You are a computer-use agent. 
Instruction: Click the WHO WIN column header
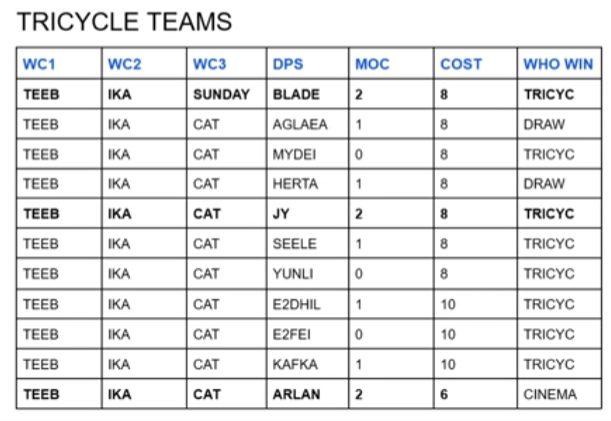coord(560,64)
